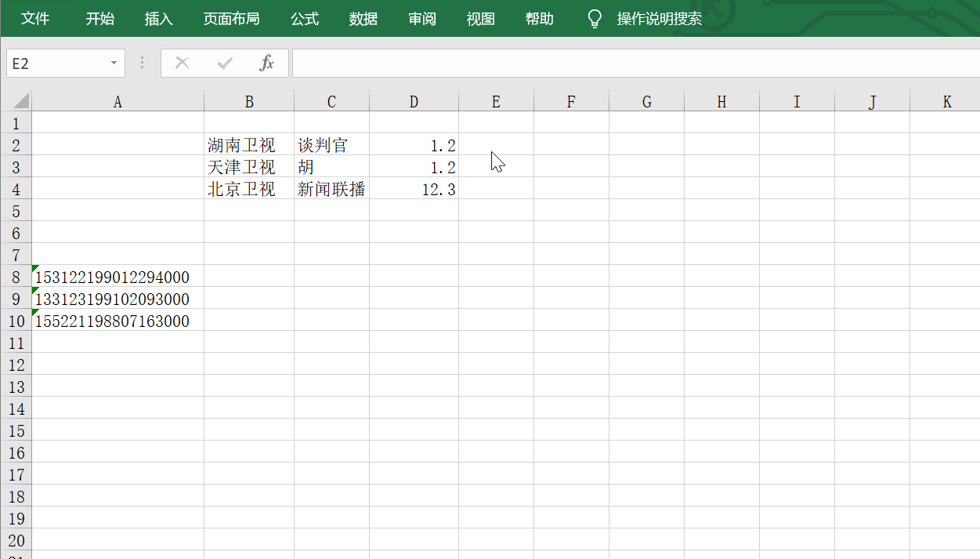Screen dimensions: 980x559
Task: Open the 帮助 ribbon tab
Action: (x=540, y=19)
